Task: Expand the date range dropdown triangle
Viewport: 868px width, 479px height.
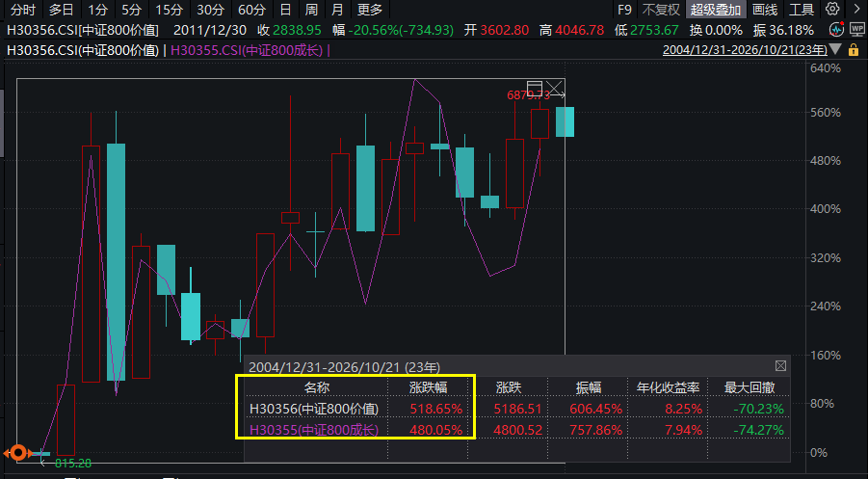Action: point(836,50)
